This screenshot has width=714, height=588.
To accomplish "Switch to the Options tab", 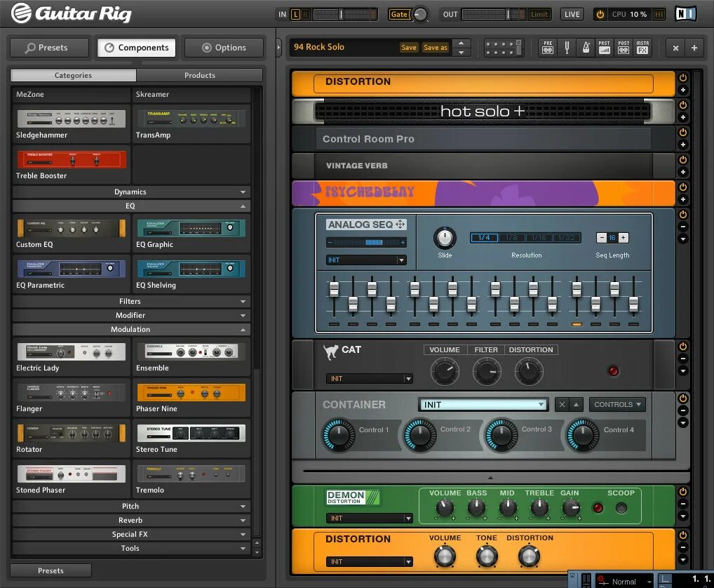I will tap(224, 48).
